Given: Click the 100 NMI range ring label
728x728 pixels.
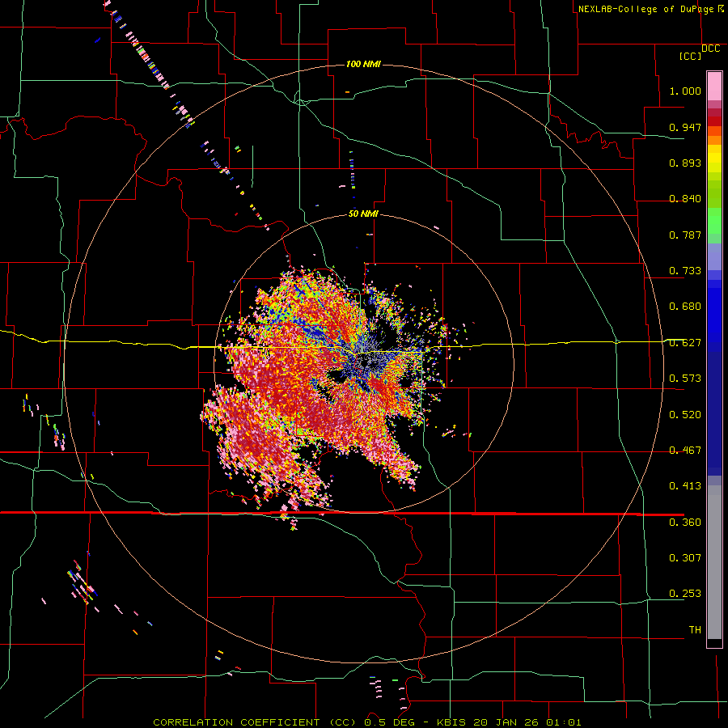Looking at the screenshot, I should 363,64.
